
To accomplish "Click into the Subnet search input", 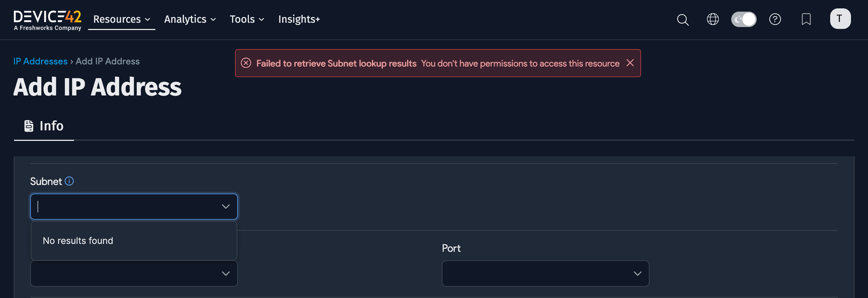I will [x=125, y=207].
